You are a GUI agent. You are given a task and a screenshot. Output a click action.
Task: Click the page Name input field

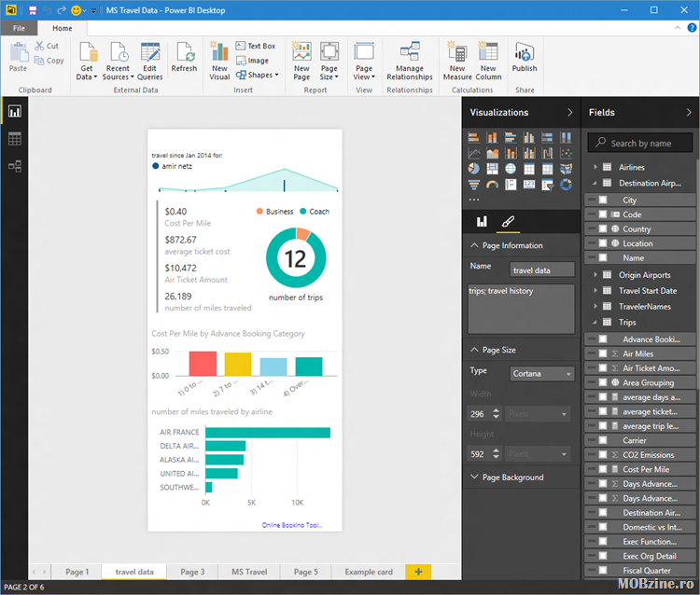tap(542, 270)
